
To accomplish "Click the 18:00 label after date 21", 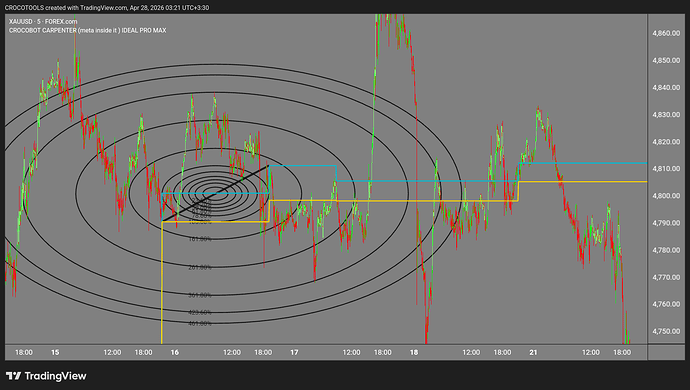I will tap(622, 353).
